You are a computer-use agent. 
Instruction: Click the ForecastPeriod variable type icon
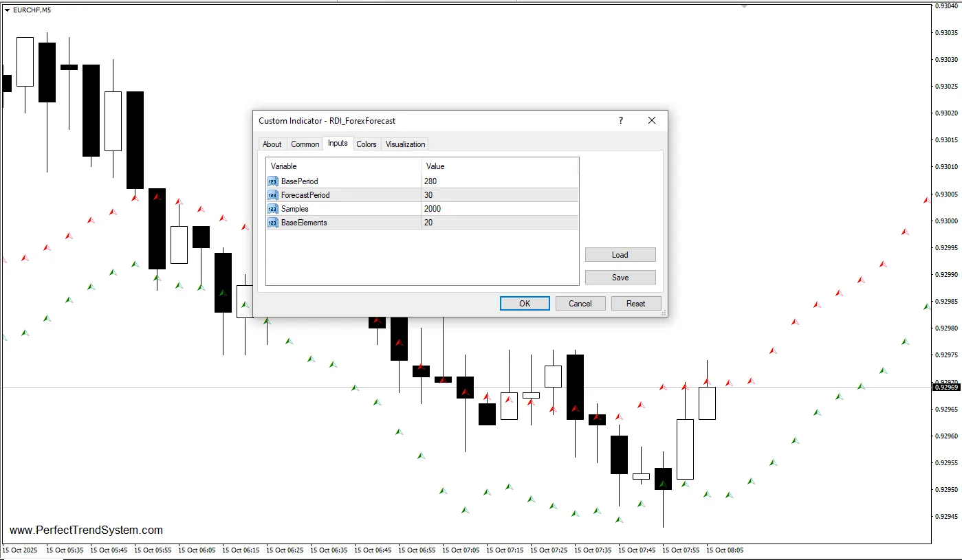(273, 195)
